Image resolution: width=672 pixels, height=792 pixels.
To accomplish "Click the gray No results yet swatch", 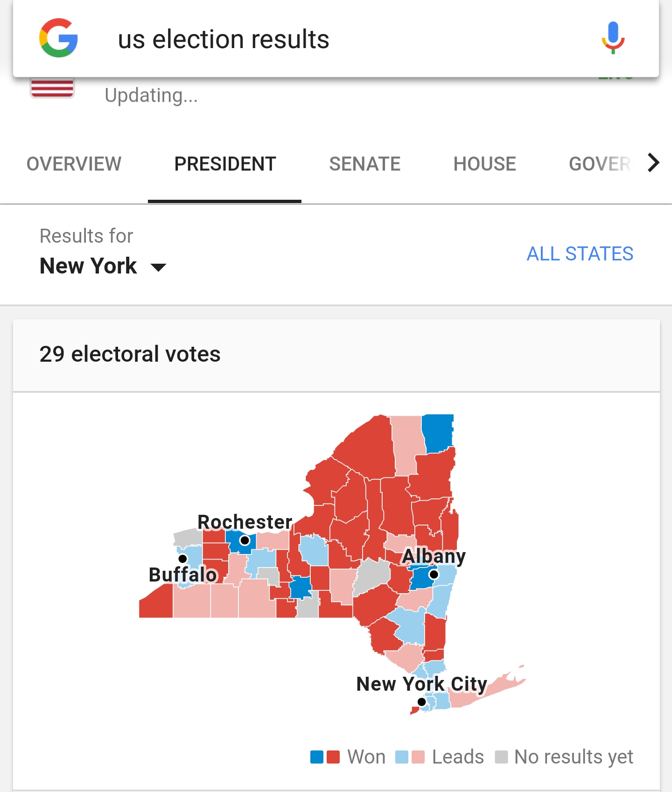I will [501, 757].
